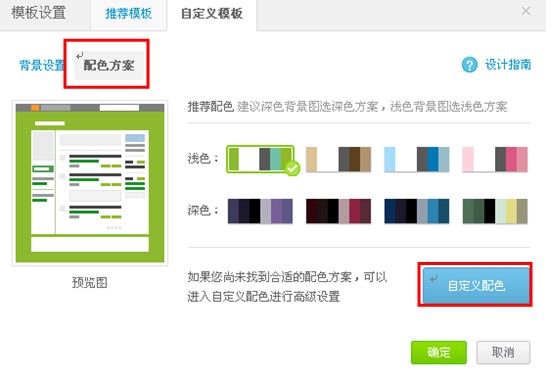Click the 浅色 row label

coord(203,159)
